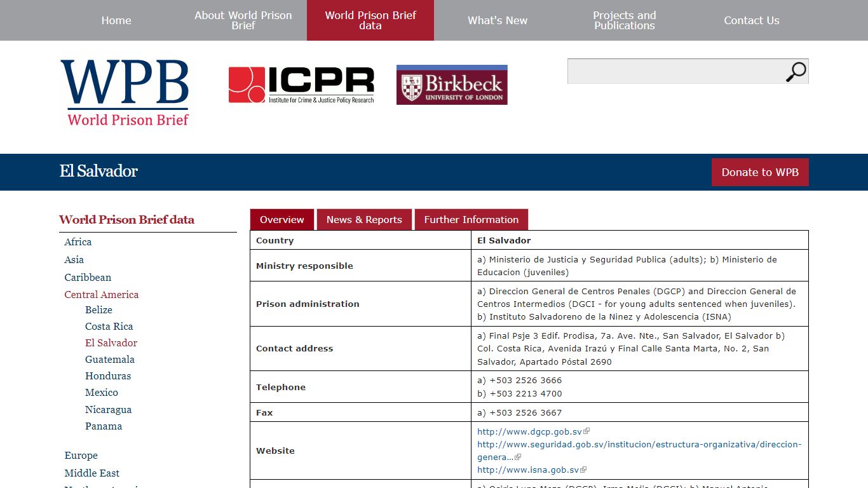Select Nicaragua in the country list
Image resolution: width=868 pixels, height=488 pixels.
coord(109,410)
